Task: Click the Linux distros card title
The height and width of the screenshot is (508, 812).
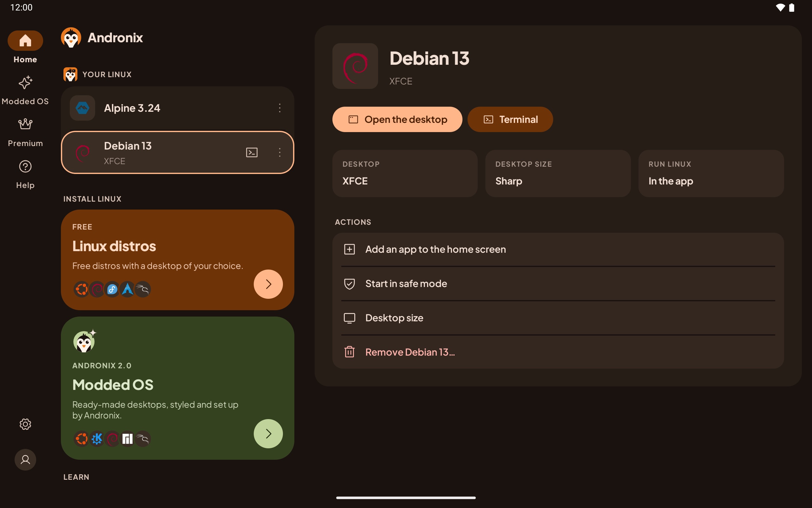Action: tap(114, 246)
